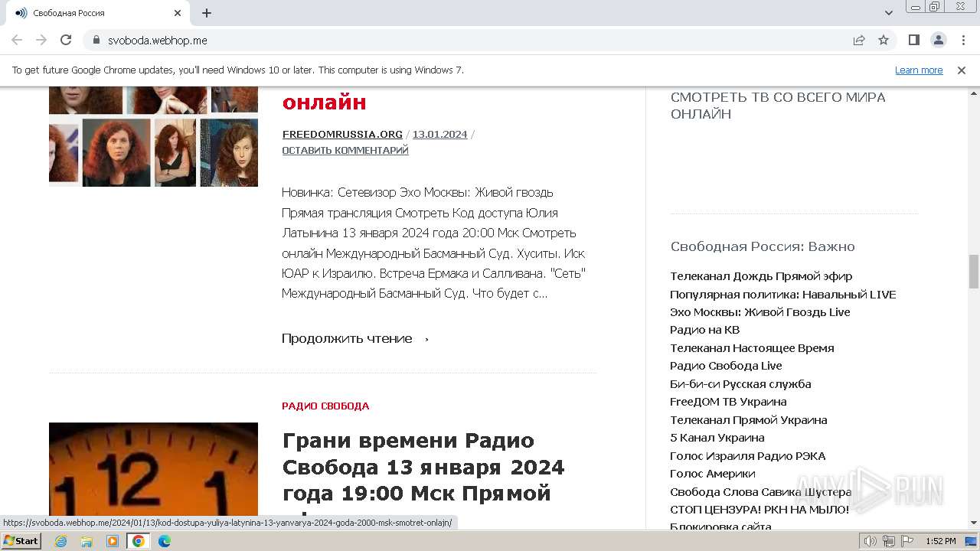Screen dimensions: 980x551
Task: Open the Chrome profile menu
Action: tap(938, 40)
